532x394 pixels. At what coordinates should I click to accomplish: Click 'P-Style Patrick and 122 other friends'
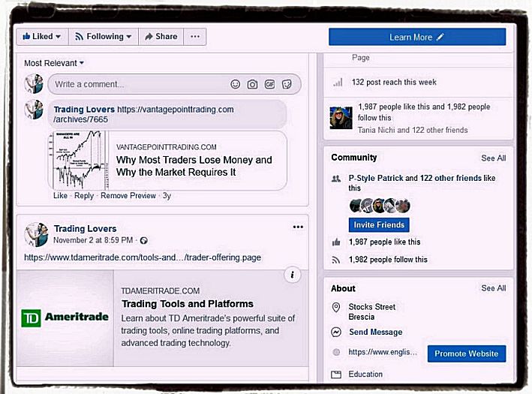click(x=415, y=178)
